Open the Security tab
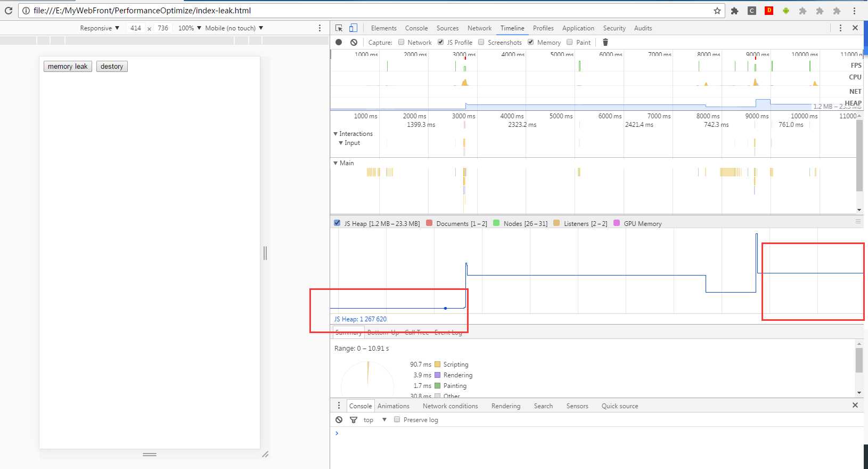Viewport: 868px width, 469px height. (614, 28)
